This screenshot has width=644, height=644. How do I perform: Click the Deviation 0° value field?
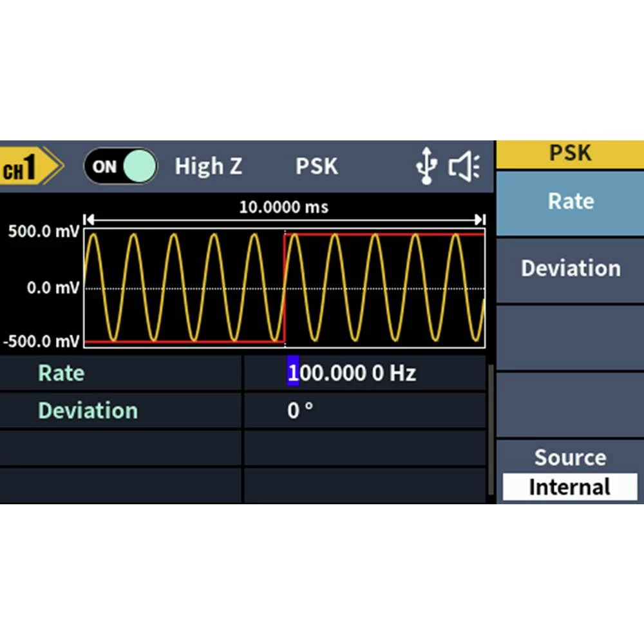(301, 411)
